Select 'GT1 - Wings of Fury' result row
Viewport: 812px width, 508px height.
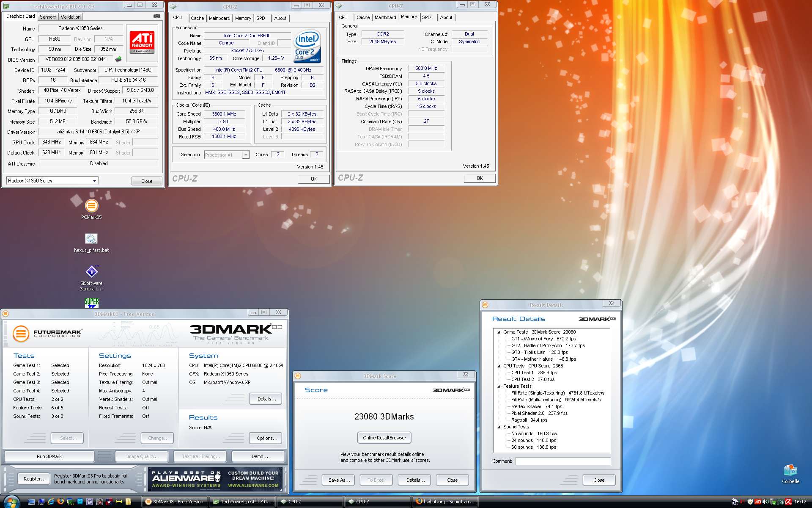pos(543,339)
